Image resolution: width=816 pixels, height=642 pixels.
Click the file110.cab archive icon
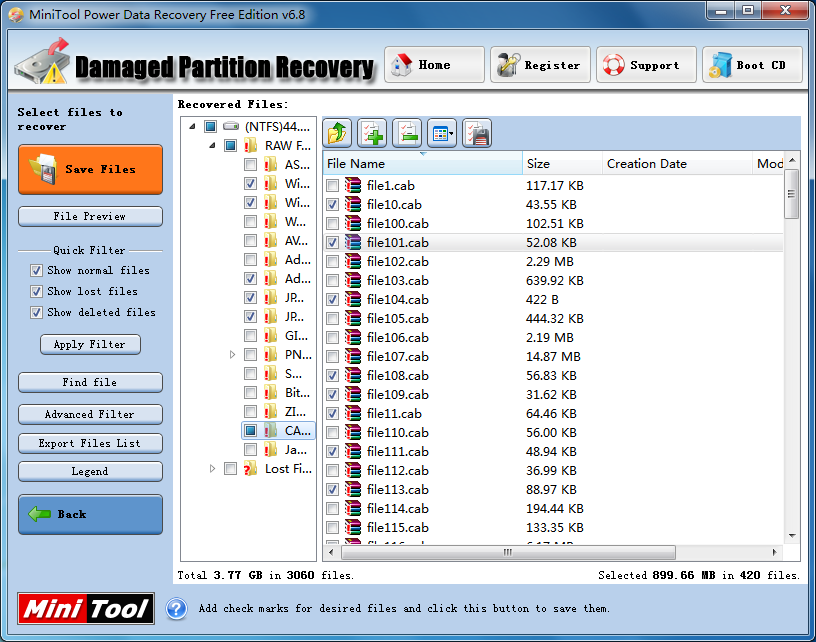click(353, 432)
